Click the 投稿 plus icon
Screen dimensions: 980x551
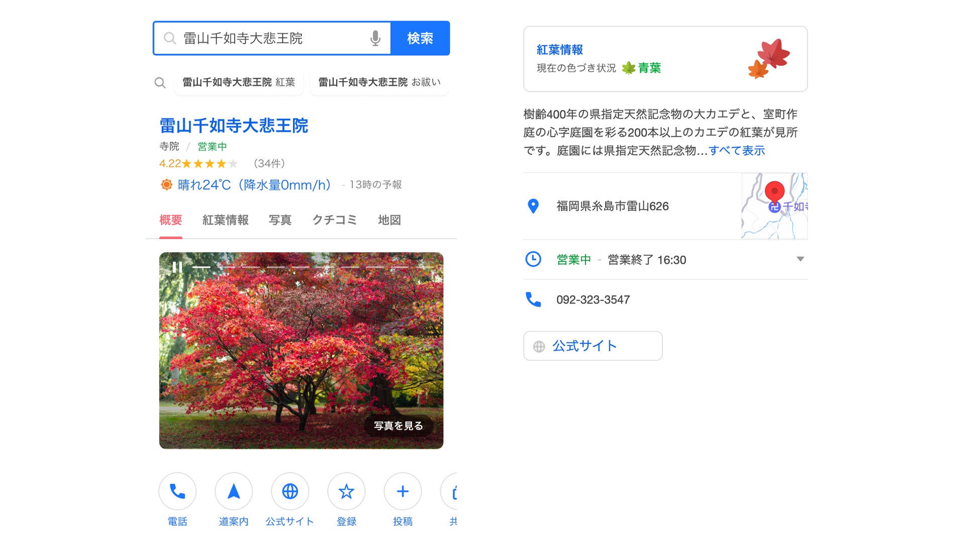403,491
